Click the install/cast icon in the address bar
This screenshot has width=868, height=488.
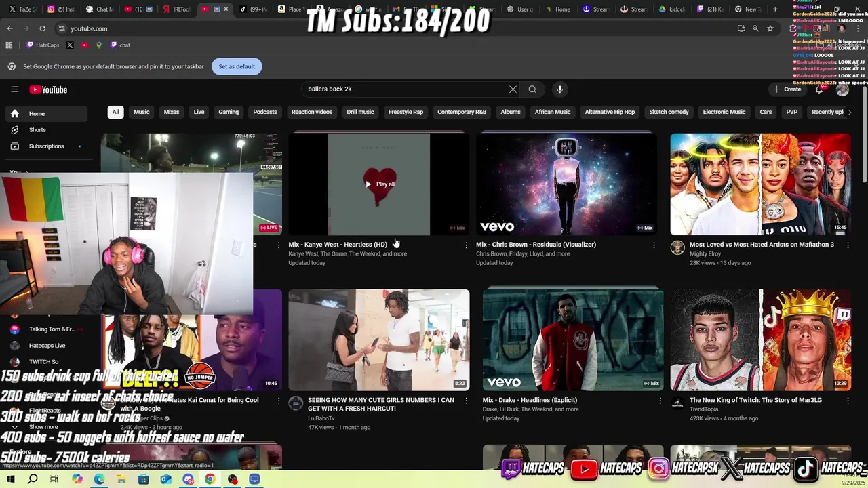pyautogui.click(x=741, y=28)
